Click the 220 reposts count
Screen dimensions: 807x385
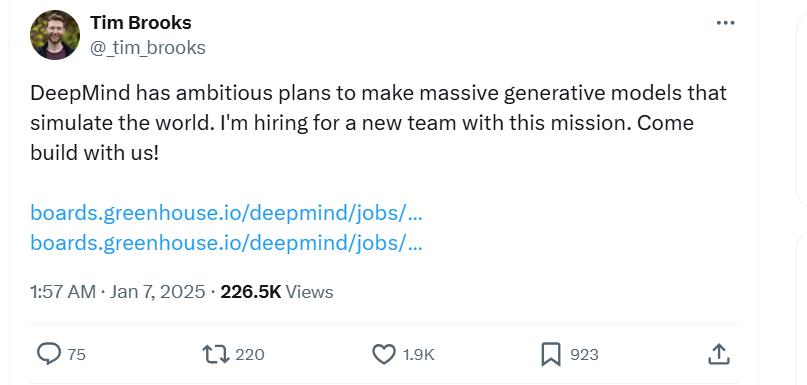250,355
